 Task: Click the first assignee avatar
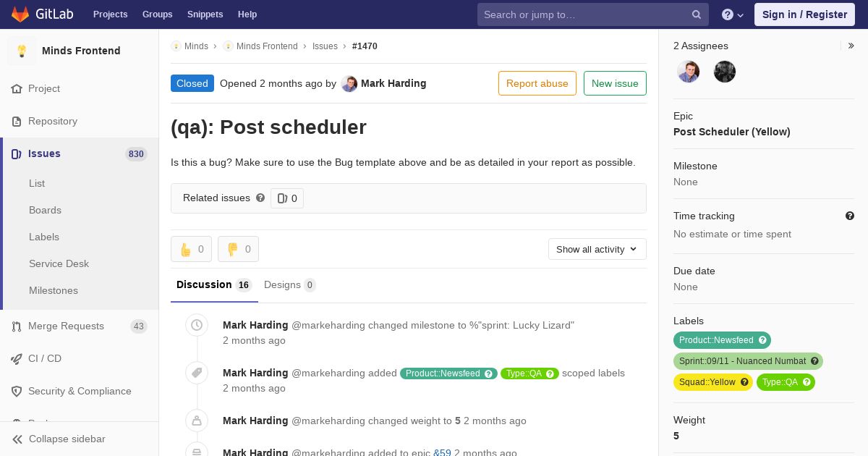[x=689, y=72]
